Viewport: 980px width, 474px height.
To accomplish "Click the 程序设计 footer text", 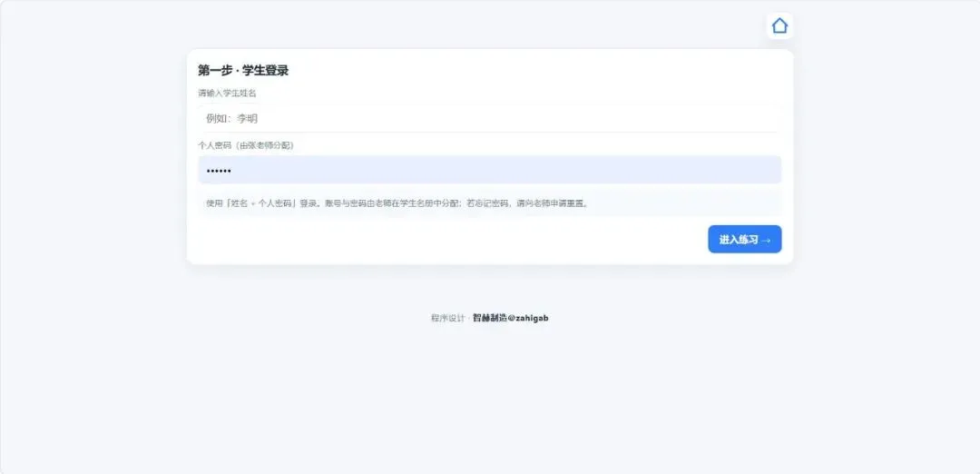I will (x=447, y=318).
